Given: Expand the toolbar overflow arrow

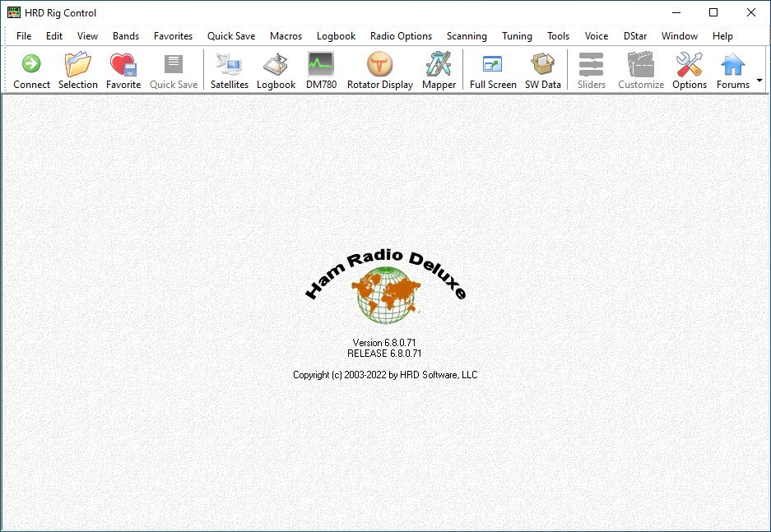Looking at the screenshot, I should pyautogui.click(x=759, y=80).
